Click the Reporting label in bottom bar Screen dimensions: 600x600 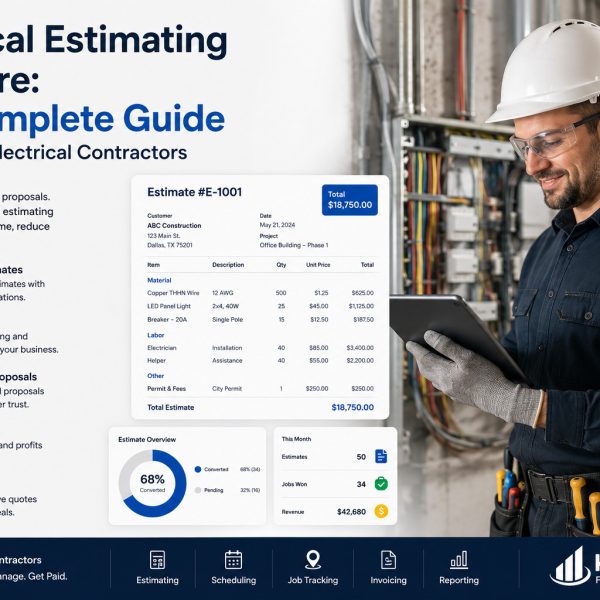click(459, 580)
